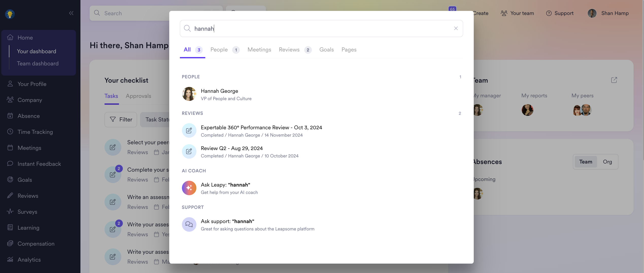644x273 pixels.
Task: Open Time Tracking in the sidebar
Action: click(35, 132)
